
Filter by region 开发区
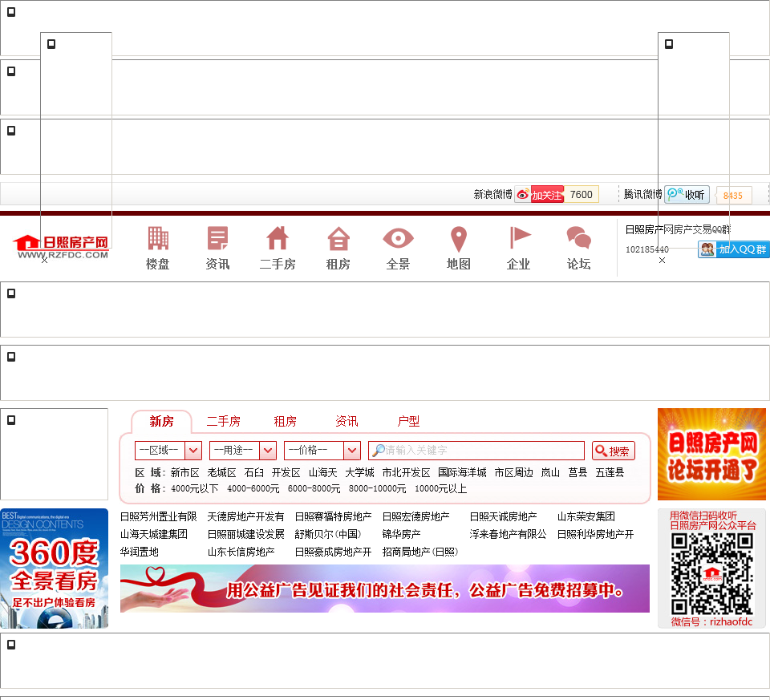pos(286,473)
